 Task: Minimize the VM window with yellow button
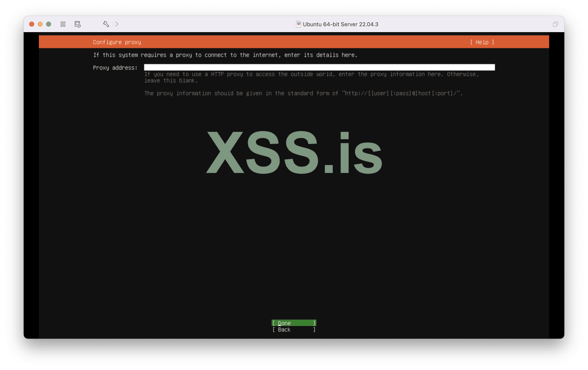pyautogui.click(x=40, y=24)
